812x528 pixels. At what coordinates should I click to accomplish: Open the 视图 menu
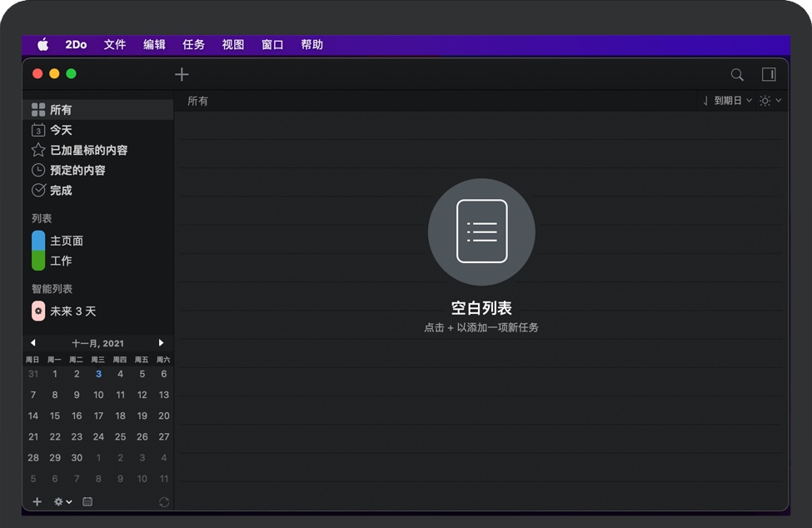coord(233,45)
